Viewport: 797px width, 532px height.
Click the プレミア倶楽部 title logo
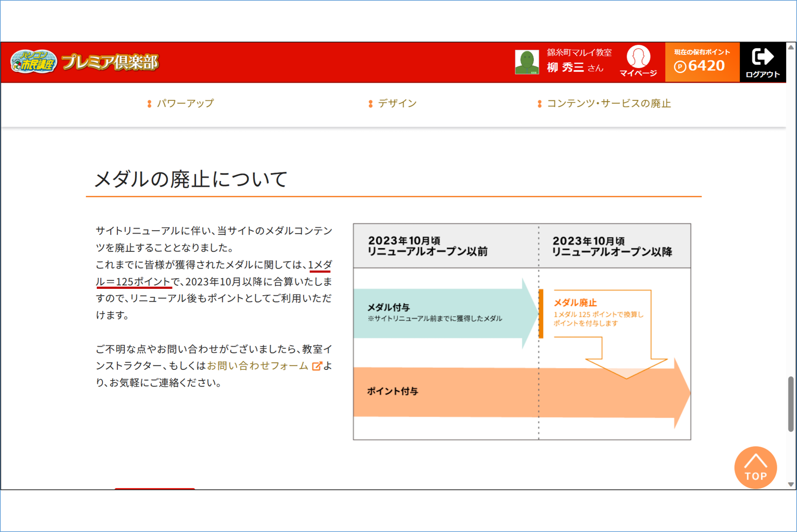[111, 62]
